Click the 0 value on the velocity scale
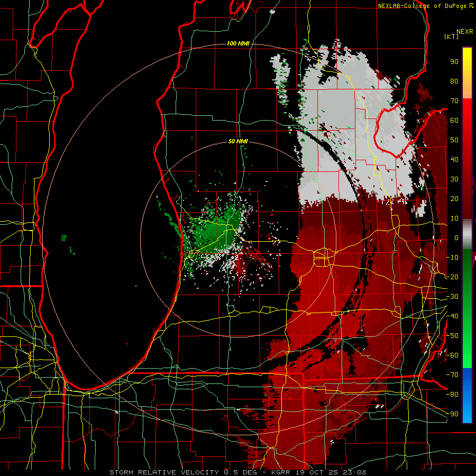 [456, 237]
